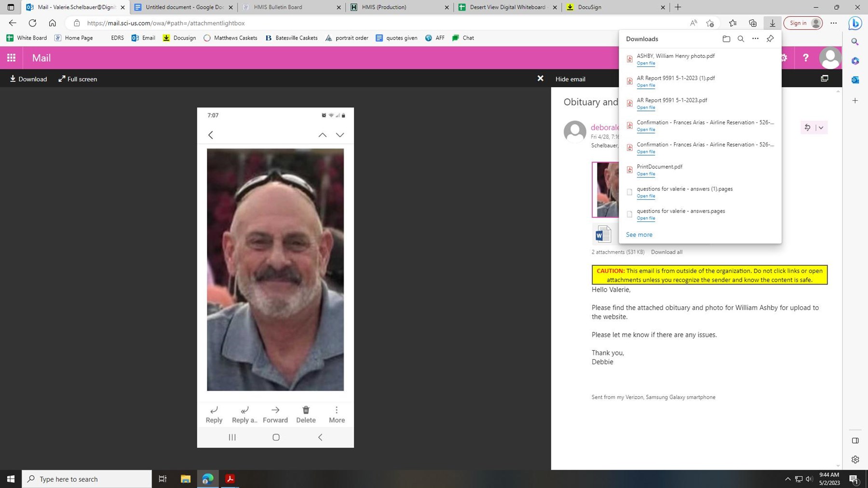Expand reply options dropdown arrow
This screenshot has height=488, width=868.
(x=821, y=128)
